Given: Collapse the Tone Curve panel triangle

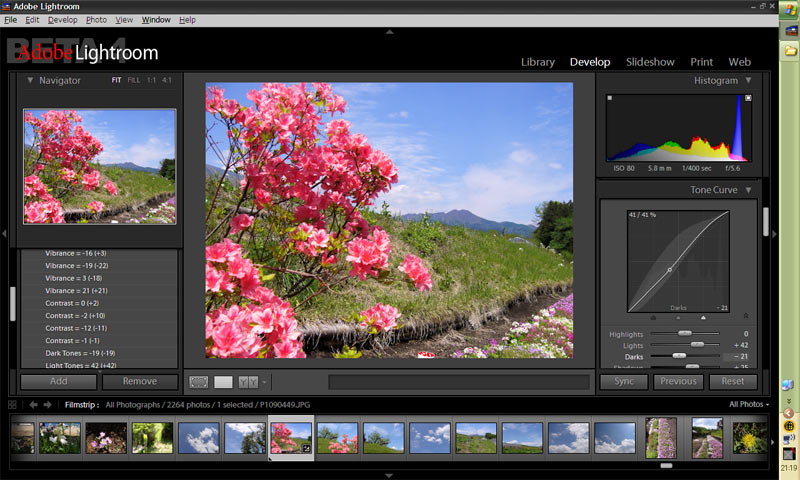Looking at the screenshot, I should coord(748,190).
